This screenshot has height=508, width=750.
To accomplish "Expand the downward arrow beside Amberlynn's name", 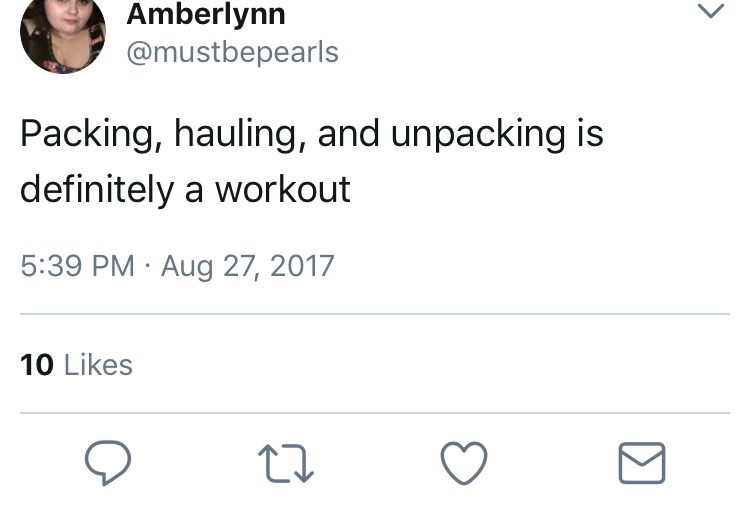I will 711,11.
